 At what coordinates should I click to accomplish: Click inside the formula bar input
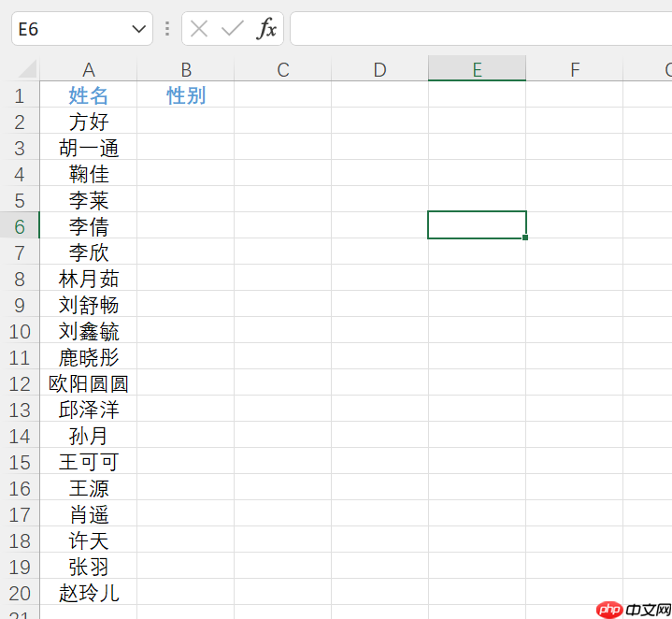(480, 29)
